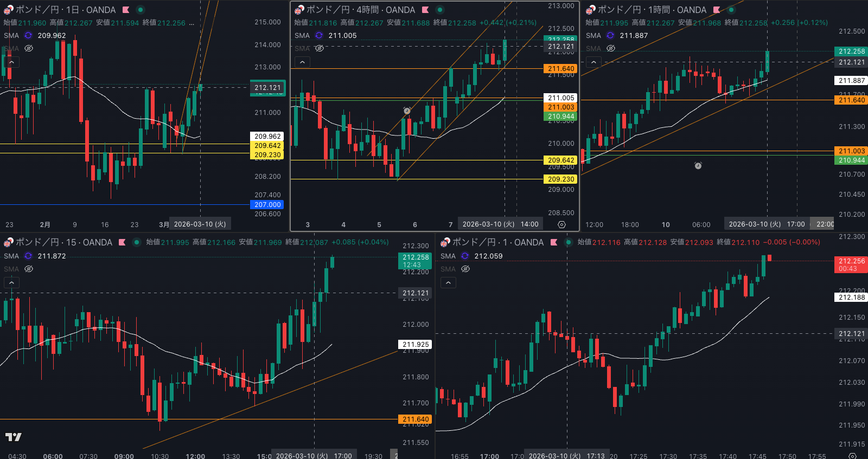Show the hidden SMA on the 1日 chart
This screenshot has width=868, height=459.
pyautogui.click(x=29, y=49)
